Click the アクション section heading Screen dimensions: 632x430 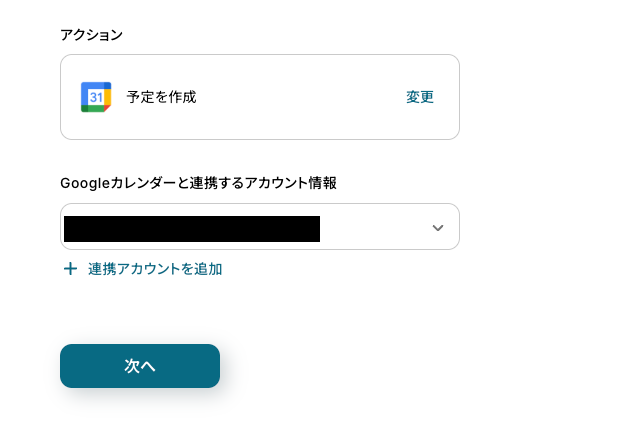91,35
